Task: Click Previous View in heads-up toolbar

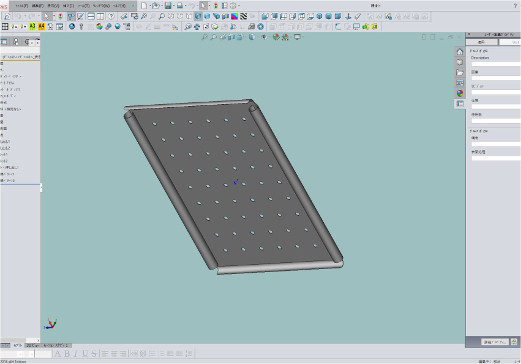Action: point(222,37)
